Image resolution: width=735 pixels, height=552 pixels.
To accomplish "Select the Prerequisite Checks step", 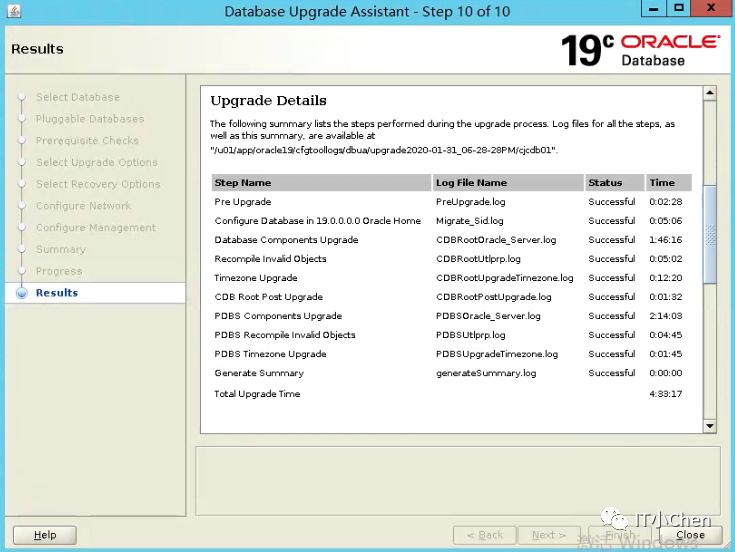I will pyautogui.click(x=87, y=141).
